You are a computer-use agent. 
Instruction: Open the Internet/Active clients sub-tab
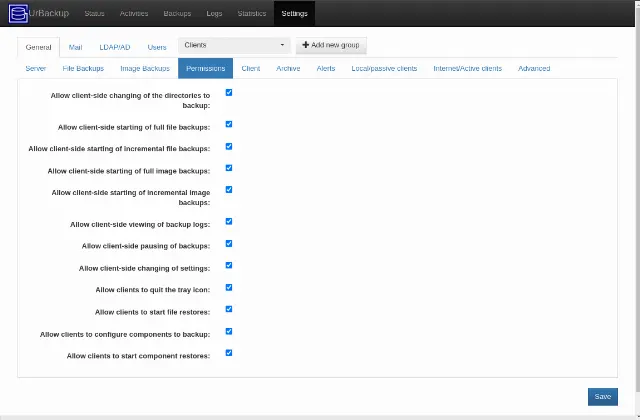[x=468, y=69]
